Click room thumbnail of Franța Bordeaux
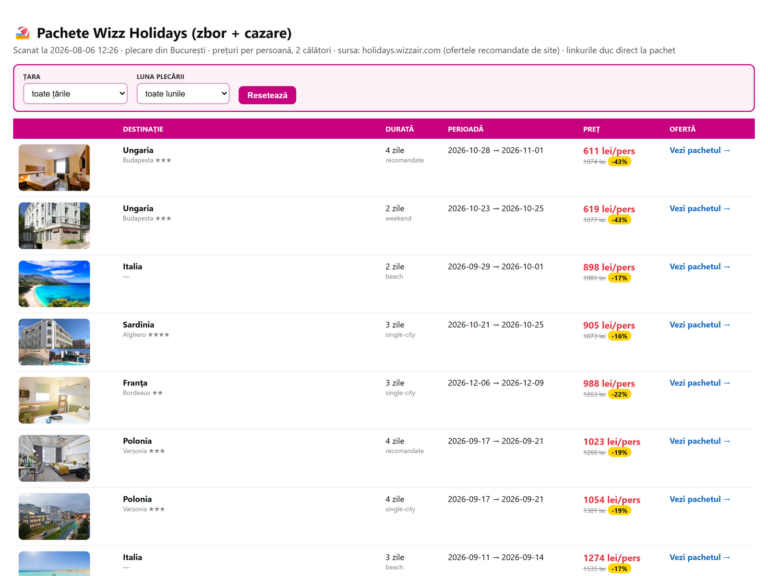This screenshot has width=768, height=576. coord(54,400)
